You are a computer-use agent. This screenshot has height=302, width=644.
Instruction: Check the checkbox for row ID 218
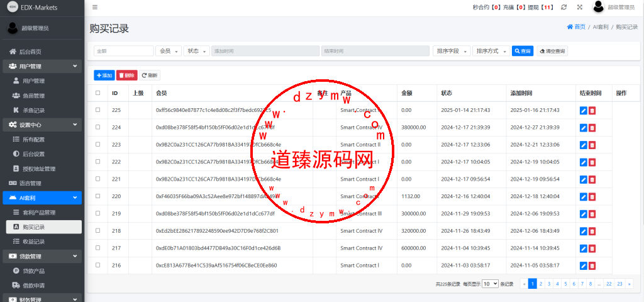97,230
